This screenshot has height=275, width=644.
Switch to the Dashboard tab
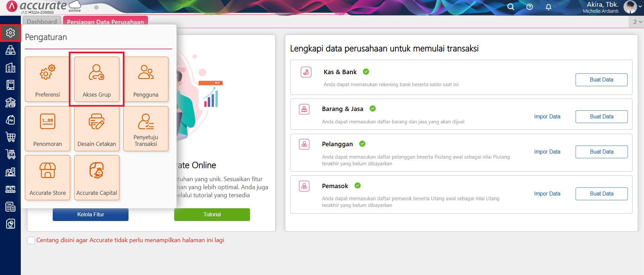[x=42, y=22]
